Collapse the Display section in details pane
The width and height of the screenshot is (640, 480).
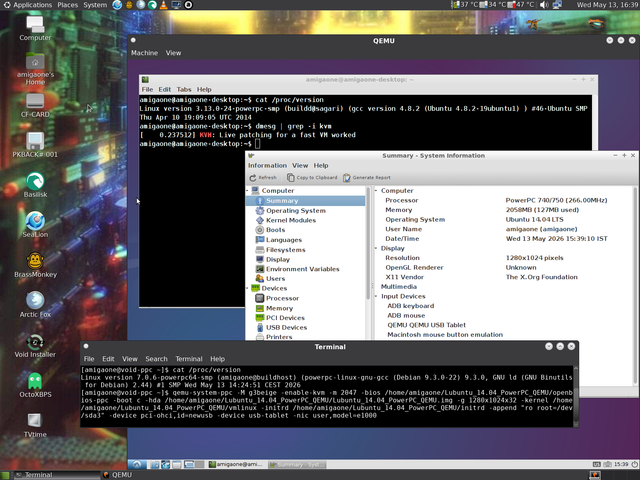tap(376, 248)
